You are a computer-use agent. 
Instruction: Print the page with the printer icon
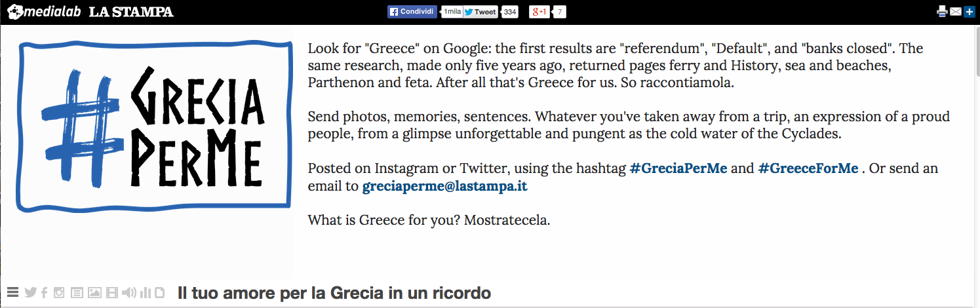click(943, 11)
